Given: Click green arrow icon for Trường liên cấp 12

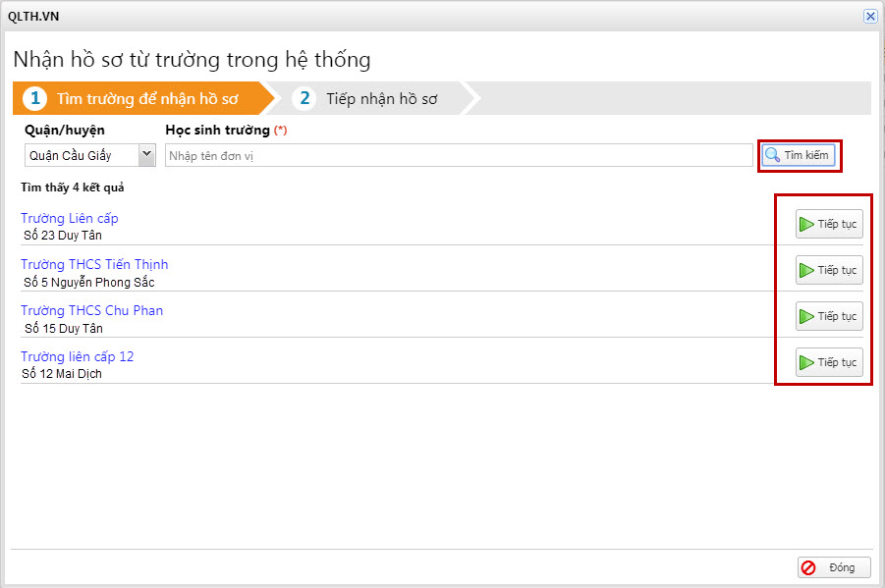Looking at the screenshot, I should [x=806, y=362].
